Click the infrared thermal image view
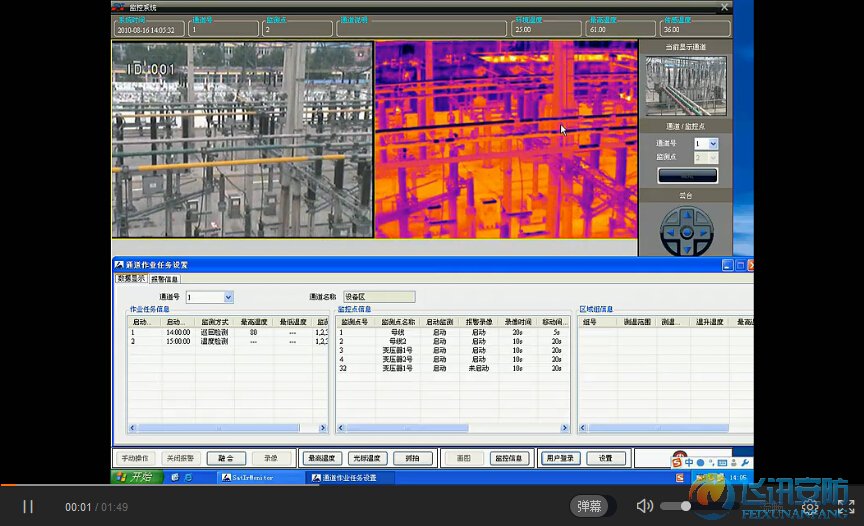This screenshot has height=526, width=864. pyautogui.click(x=506, y=140)
